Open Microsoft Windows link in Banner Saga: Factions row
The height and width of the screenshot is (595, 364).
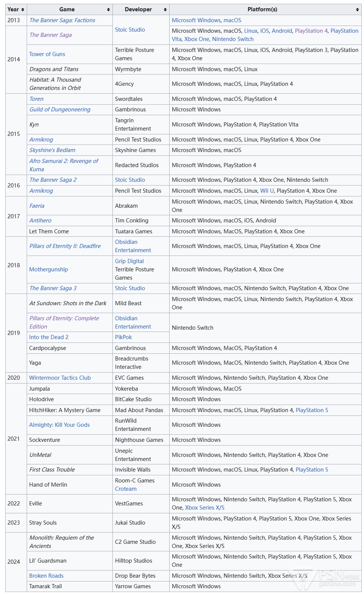pyautogui.click(x=196, y=20)
